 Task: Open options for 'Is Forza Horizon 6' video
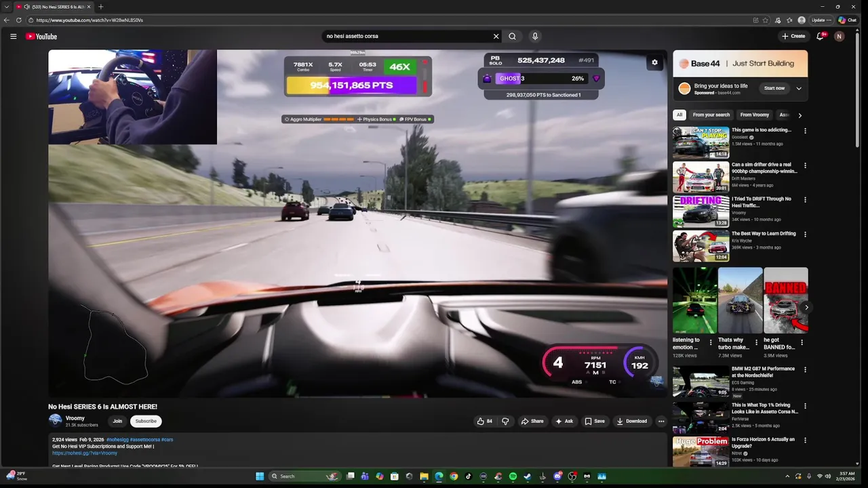tap(805, 441)
